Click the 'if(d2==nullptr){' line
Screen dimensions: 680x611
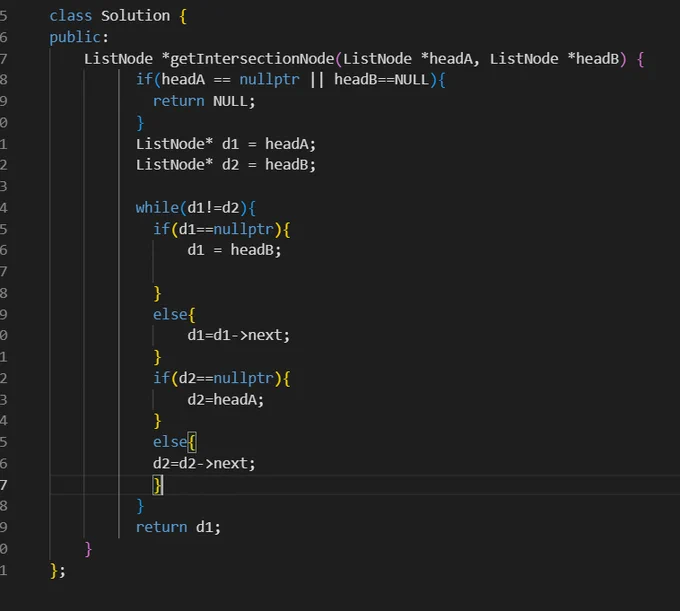[x=221, y=378]
